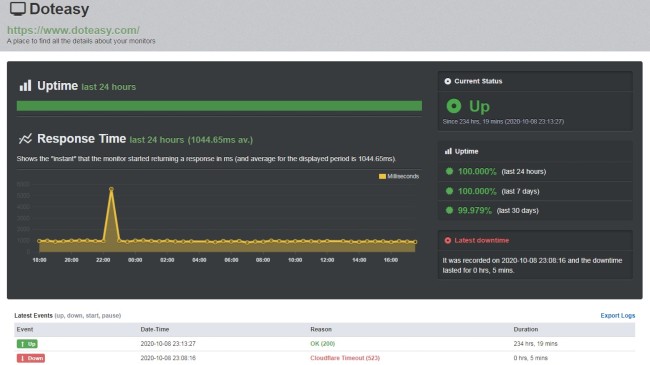Click last data point on response chart
The height and width of the screenshot is (365, 650).
[415, 242]
